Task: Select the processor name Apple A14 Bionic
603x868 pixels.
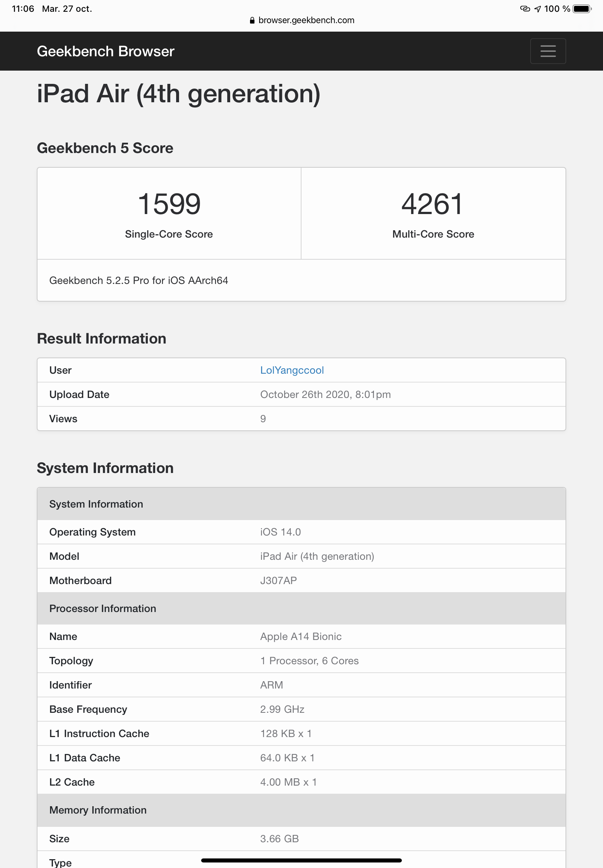Action: (x=301, y=637)
